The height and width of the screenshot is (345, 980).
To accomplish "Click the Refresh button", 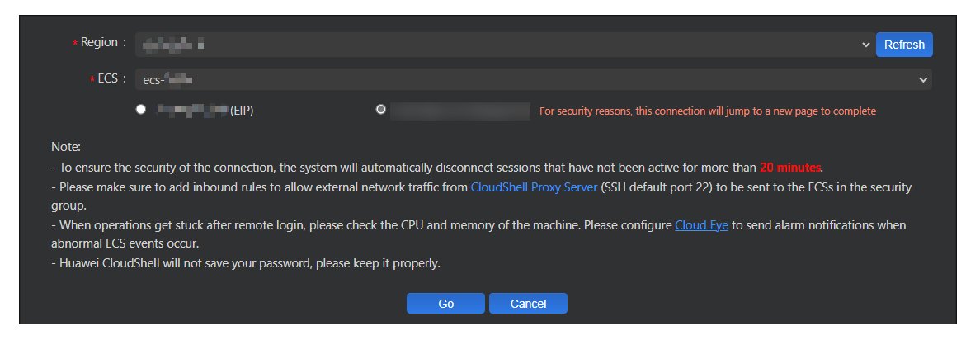I will 904,45.
